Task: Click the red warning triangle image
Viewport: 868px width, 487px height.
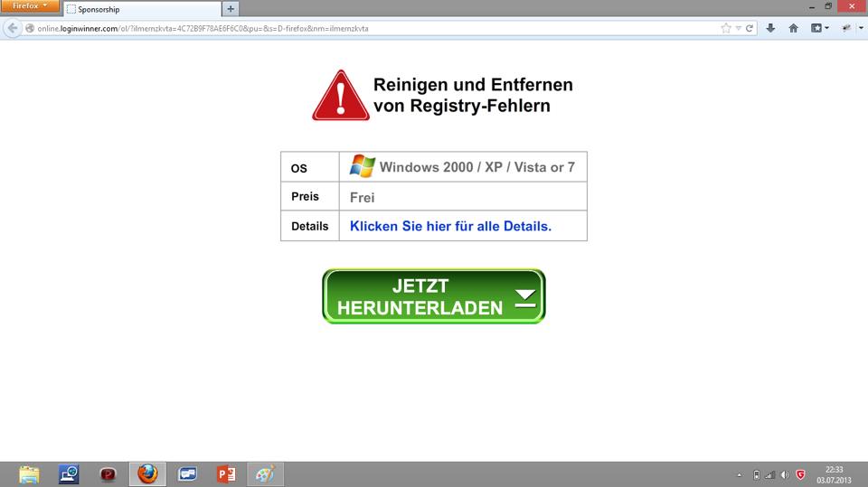Action: [341, 95]
